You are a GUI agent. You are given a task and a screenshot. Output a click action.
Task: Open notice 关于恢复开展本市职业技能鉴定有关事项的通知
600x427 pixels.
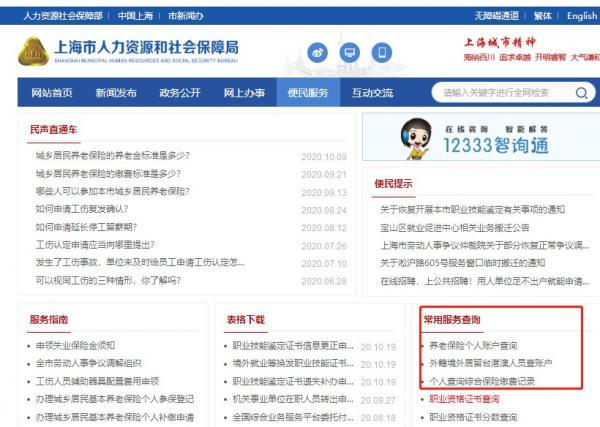(x=473, y=210)
